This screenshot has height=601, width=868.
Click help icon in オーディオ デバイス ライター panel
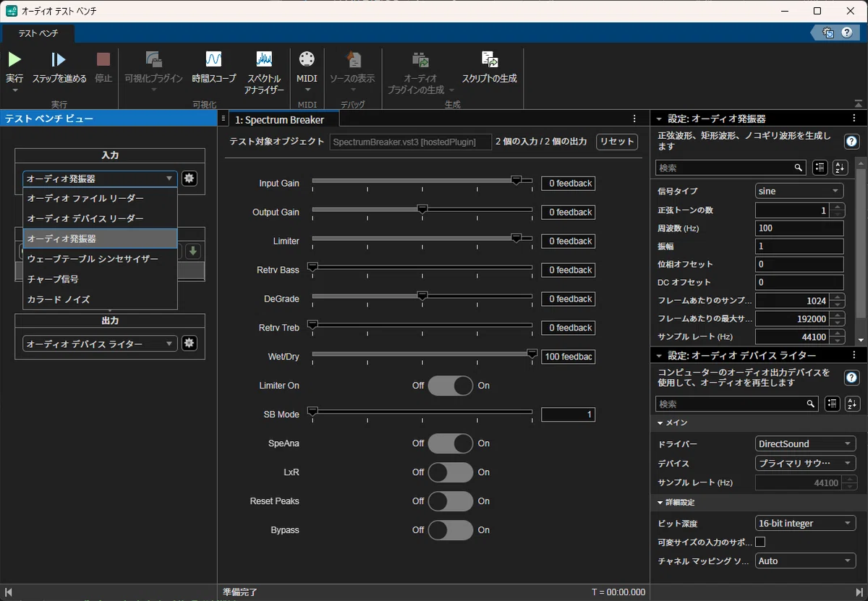tap(852, 378)
